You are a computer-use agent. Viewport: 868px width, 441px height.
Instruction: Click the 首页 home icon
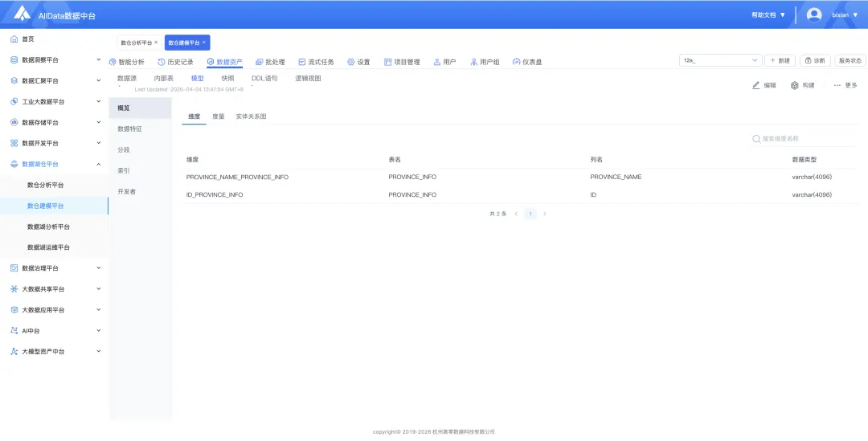pyautogui.click(x=14, y=39)
